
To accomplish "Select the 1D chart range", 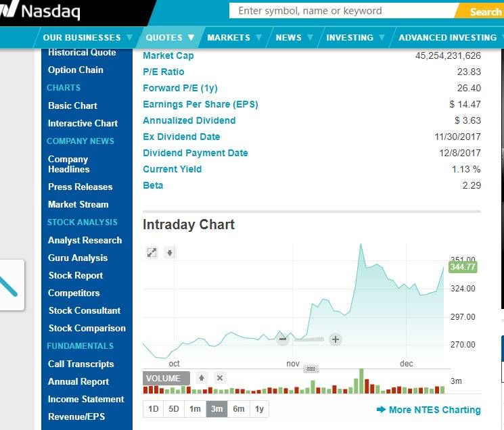I will click(154, 409).
